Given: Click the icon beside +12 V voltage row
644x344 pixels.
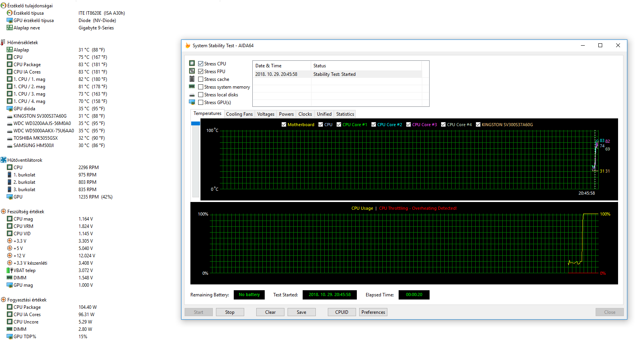Looking at the screenshot, I should (10, 256).
